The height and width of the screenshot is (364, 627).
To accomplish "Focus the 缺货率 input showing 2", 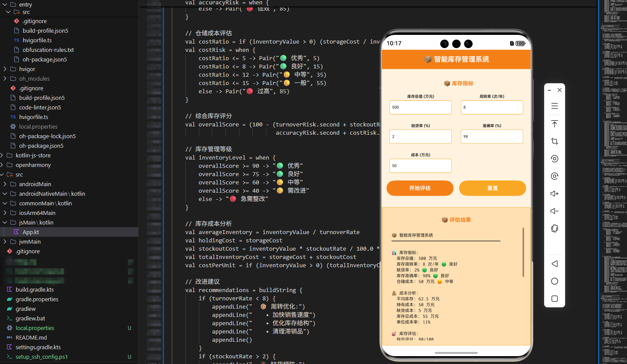I will click(x=420, y=136).
